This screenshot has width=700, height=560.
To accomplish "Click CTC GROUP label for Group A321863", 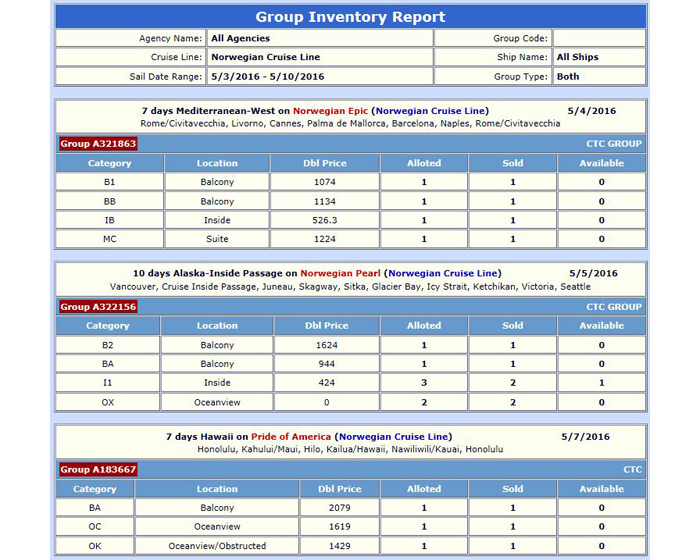I will tap(614, 144).
